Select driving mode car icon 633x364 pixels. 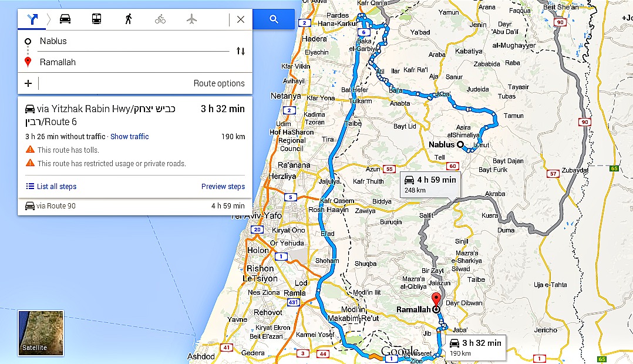(x=65, y=19)
